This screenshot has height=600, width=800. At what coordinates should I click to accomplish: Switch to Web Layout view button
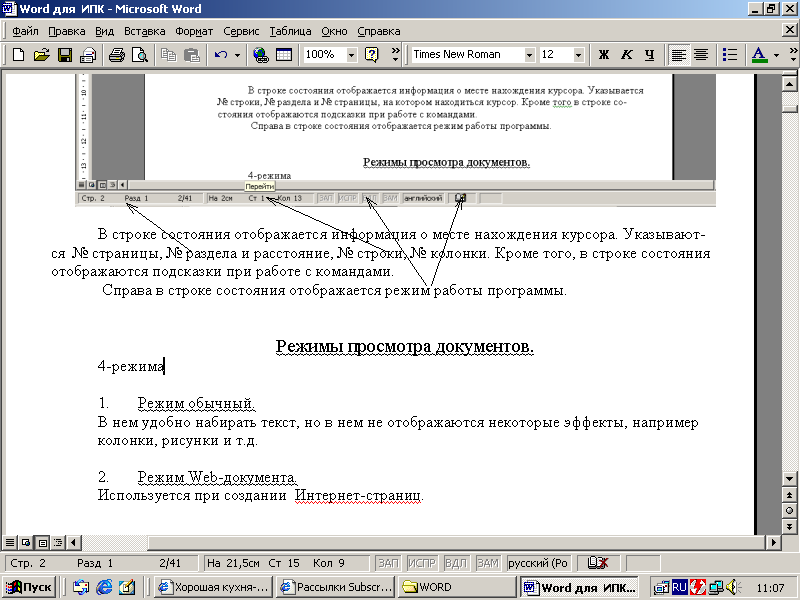[x=26, y=542]
